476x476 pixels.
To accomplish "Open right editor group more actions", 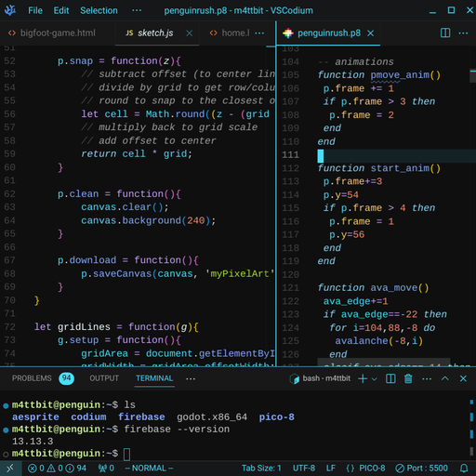I will pyautogui.click(x=463, y=33).
